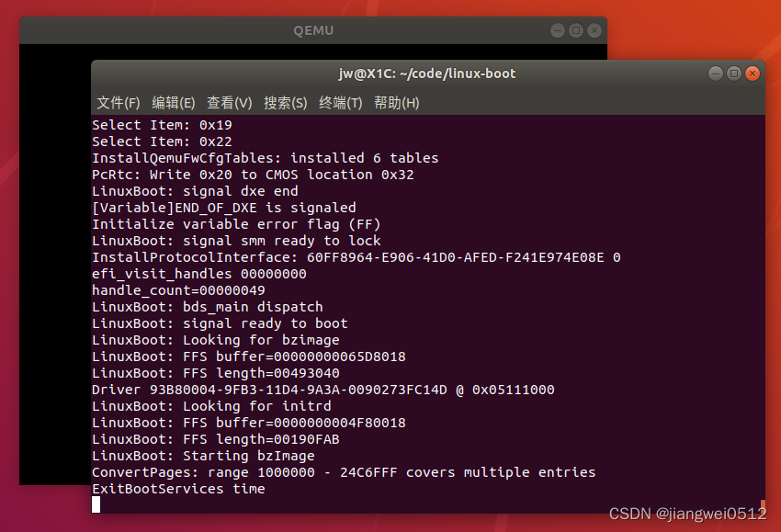
Task: Click 'LinuxBoot: Starting bzImage' line
Action: click(203, 456)
